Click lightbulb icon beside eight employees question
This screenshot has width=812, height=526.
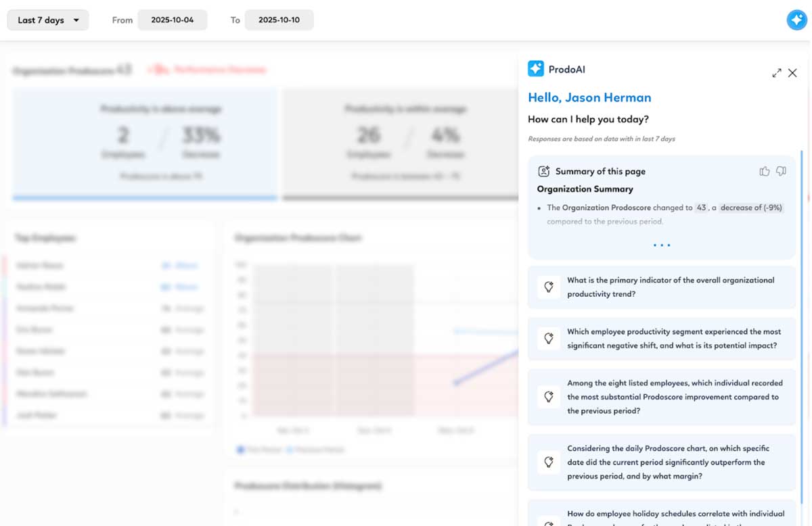click(549, 397)
